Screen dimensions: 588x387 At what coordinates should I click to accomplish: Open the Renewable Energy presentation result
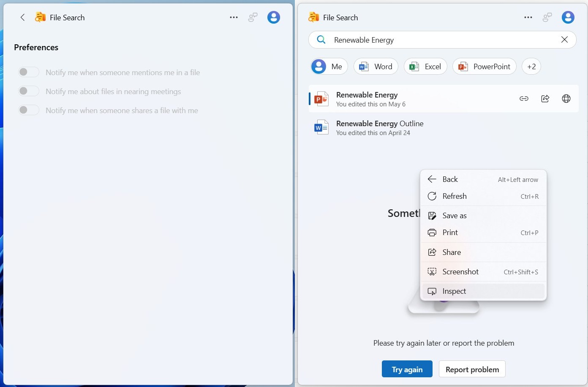(x=444, y=99)
